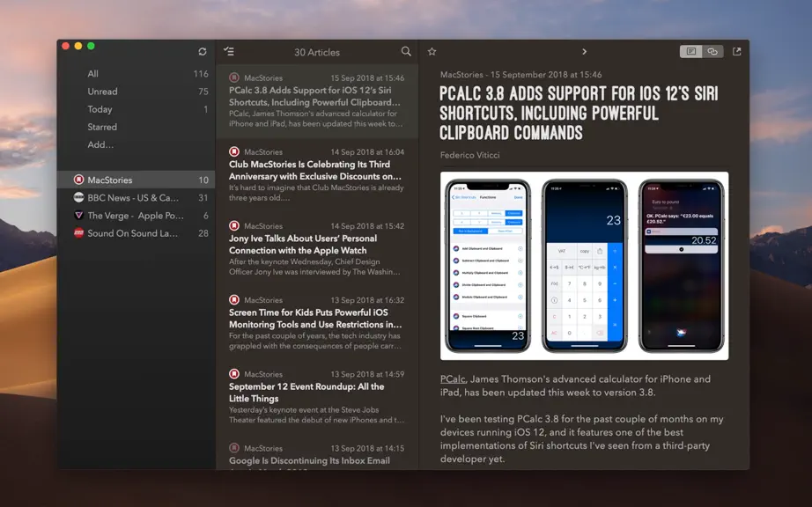812x507 pixels.
Task: Click feed badge on Google Inbox article row
Action: 234,447
